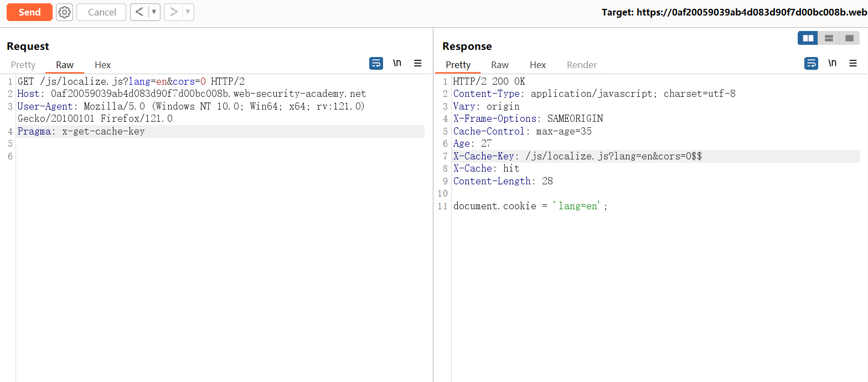Toggle word wrap in the Response panel
868x382 pixels.
811,63
